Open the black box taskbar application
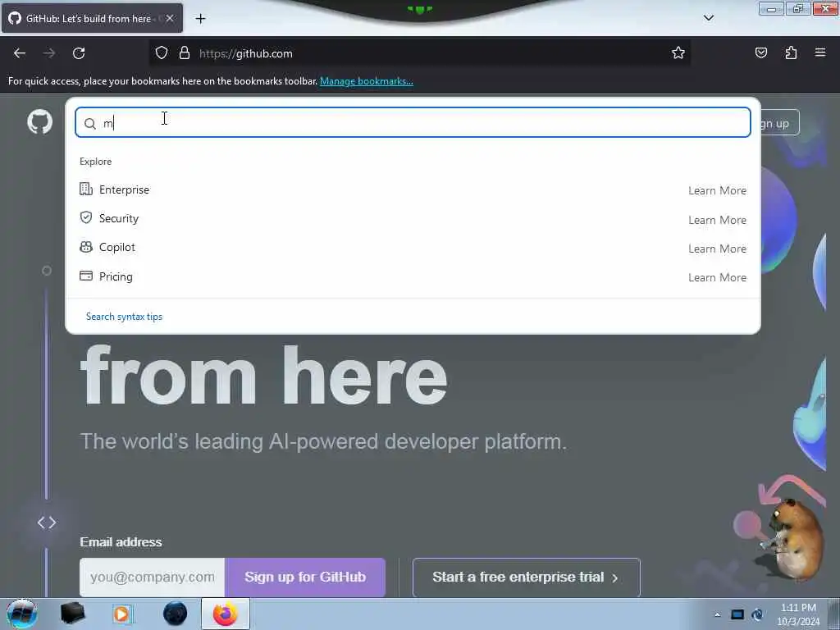The height and width of the screenshot is (630, 840). tap(72, 614)
